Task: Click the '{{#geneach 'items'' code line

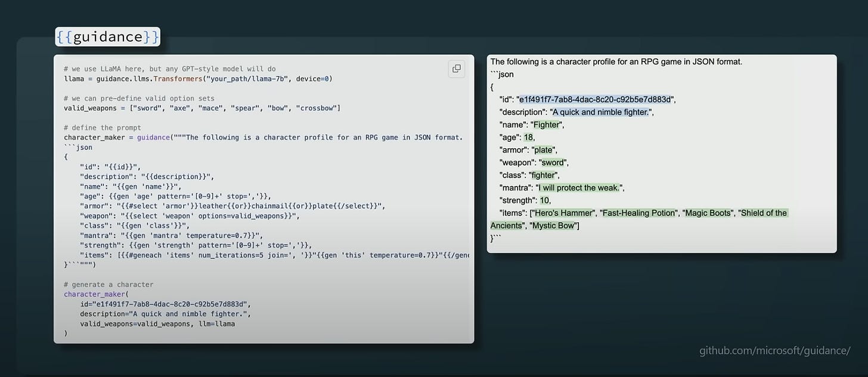Action: pos(275,255)
